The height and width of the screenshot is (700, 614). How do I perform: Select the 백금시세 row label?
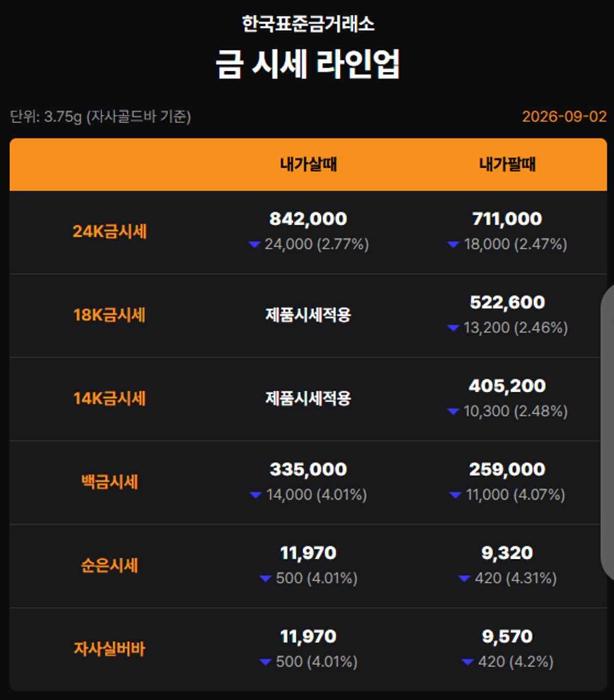pyautogui.click(x=109, y=482)
